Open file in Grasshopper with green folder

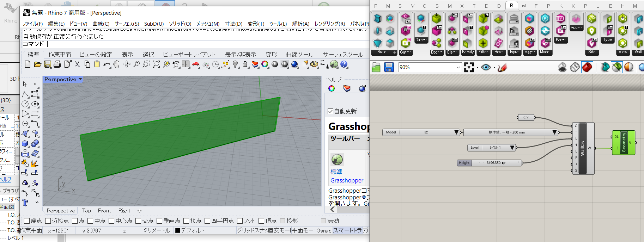[x=376, y=67]
